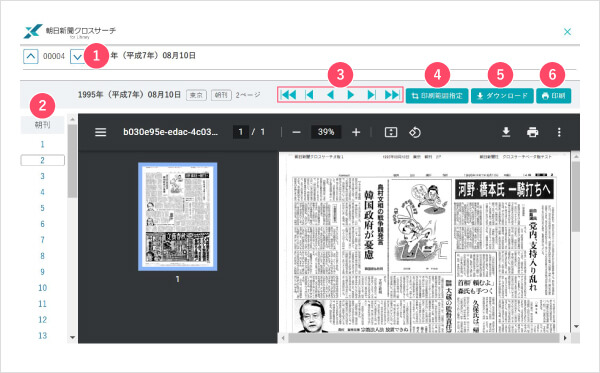Viewport: 600px width, 373px height.
Task: Click the page list scrollbar thumb
Action: click(x=72, y=161)
